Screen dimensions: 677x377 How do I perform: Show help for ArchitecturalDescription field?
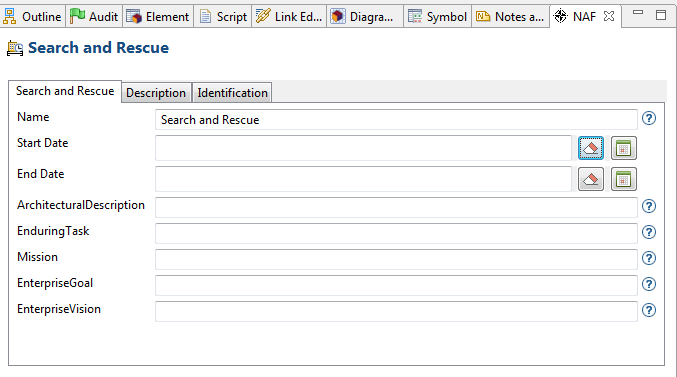pos(649,206)
